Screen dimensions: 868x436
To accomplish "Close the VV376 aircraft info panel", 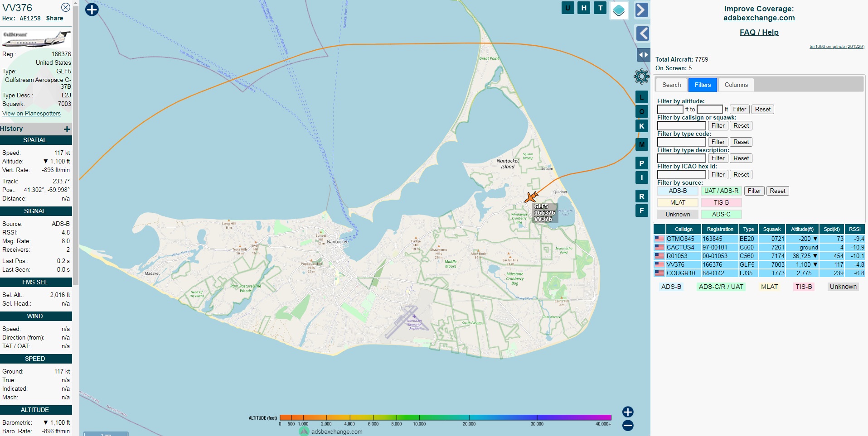I will pyautogui.click(x=66, y=7).
